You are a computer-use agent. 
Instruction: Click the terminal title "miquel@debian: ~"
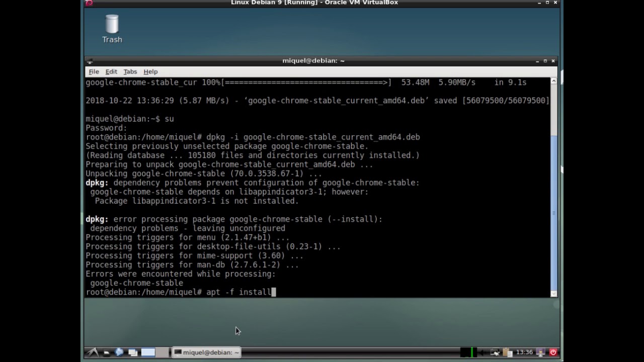pos(313,61)
